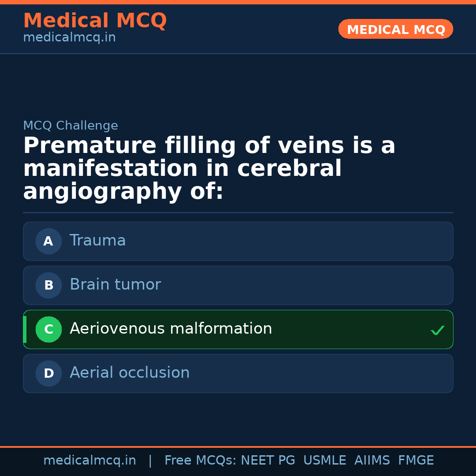Select the Aerial occlusion answer option

click(x=238, y=373)
